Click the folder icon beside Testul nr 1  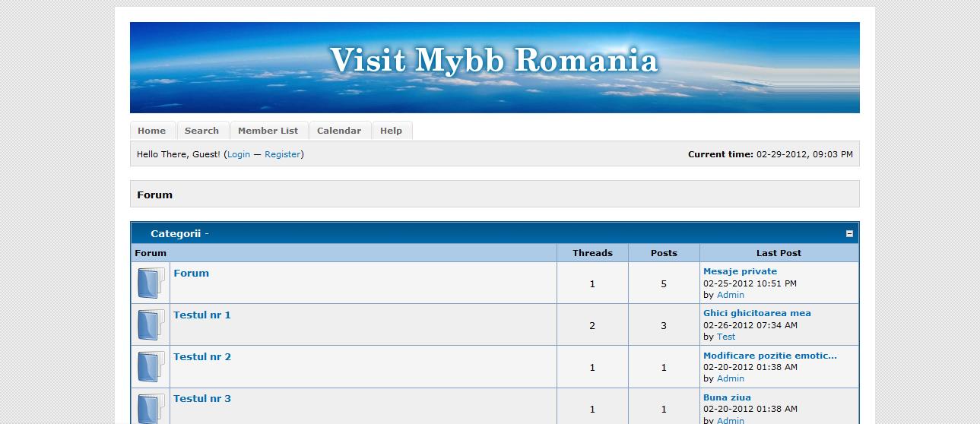tap(151, 325)
